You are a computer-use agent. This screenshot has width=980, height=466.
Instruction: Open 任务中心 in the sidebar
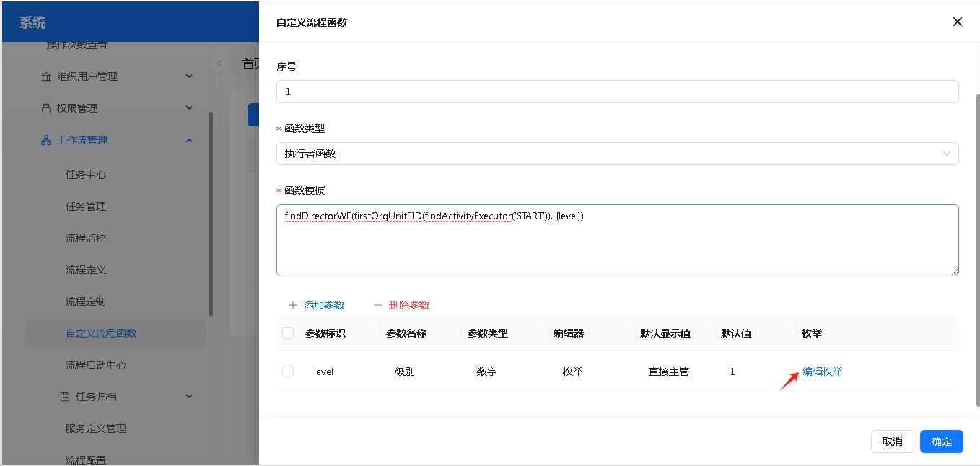[x=86, y=175]
